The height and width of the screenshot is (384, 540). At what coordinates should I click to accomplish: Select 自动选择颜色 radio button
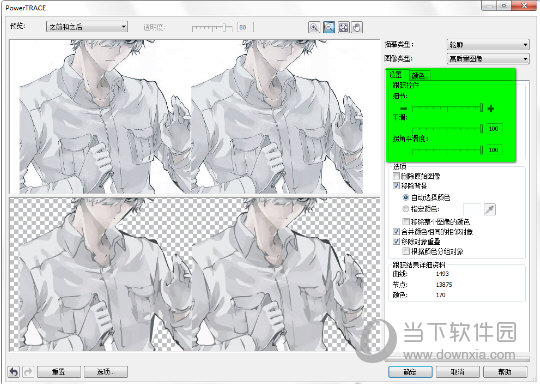pyautogui.click(x=406, y=198)
